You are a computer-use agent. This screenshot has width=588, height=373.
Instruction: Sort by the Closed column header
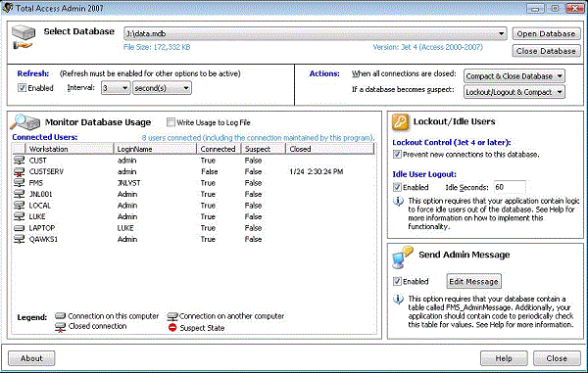329,149
